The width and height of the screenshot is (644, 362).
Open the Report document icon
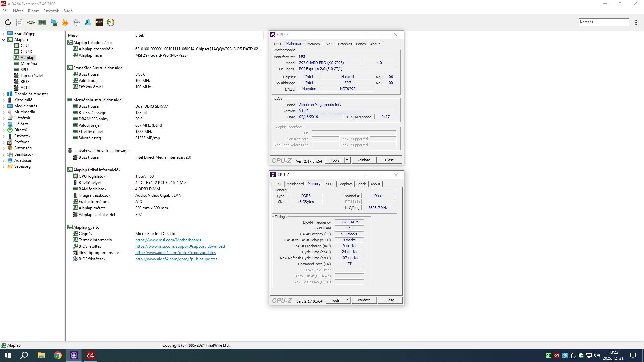click(19, 22)
